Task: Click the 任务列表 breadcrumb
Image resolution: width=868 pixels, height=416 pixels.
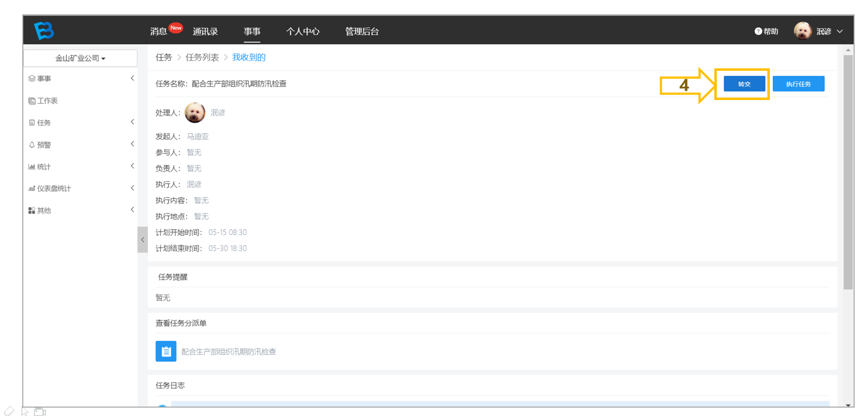Action: pyautogui.click(x=202, y=57)
